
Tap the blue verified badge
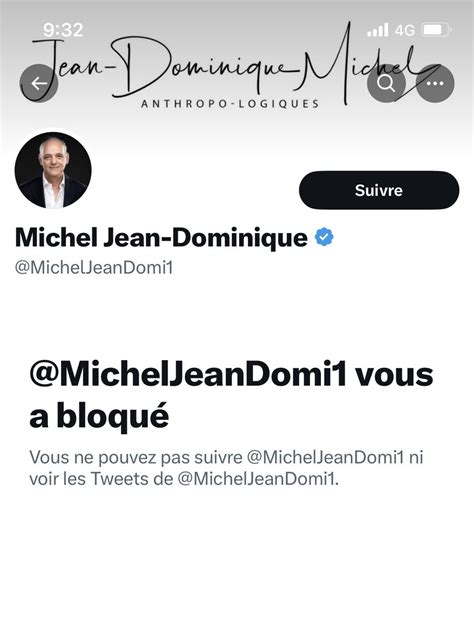click(324, 237)
